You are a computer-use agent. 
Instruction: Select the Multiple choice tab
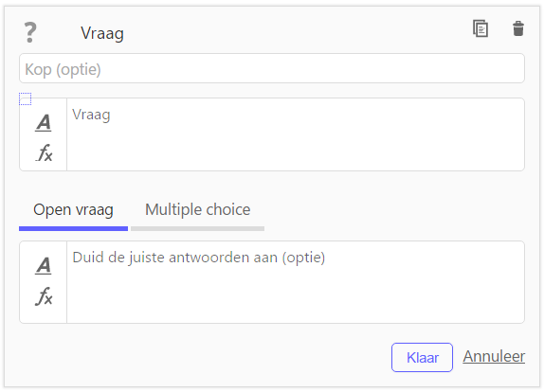point(198,209)
